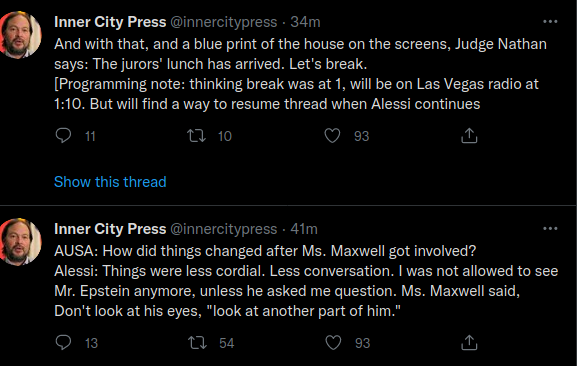577x366 pixels.
Task: Open the 34m timestamp link
Action: pos(305,22)
